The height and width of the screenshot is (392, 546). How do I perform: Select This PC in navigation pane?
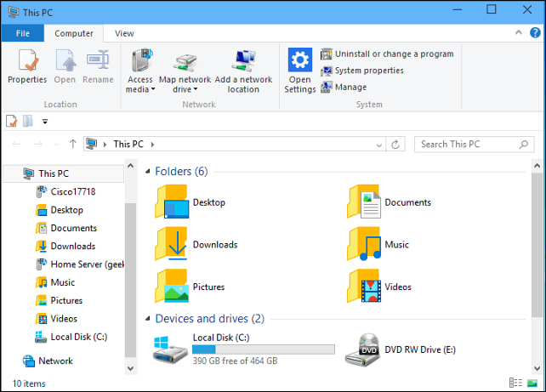point(64,173)
